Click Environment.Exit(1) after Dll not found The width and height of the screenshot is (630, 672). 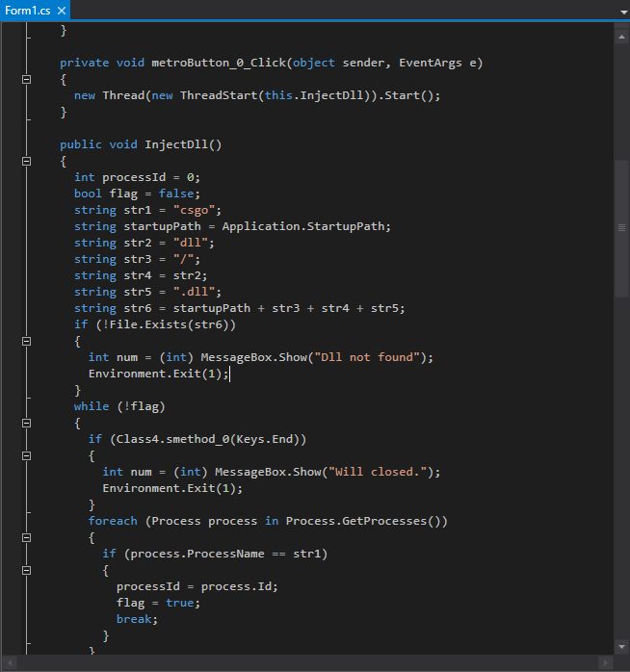coord(159,374)
